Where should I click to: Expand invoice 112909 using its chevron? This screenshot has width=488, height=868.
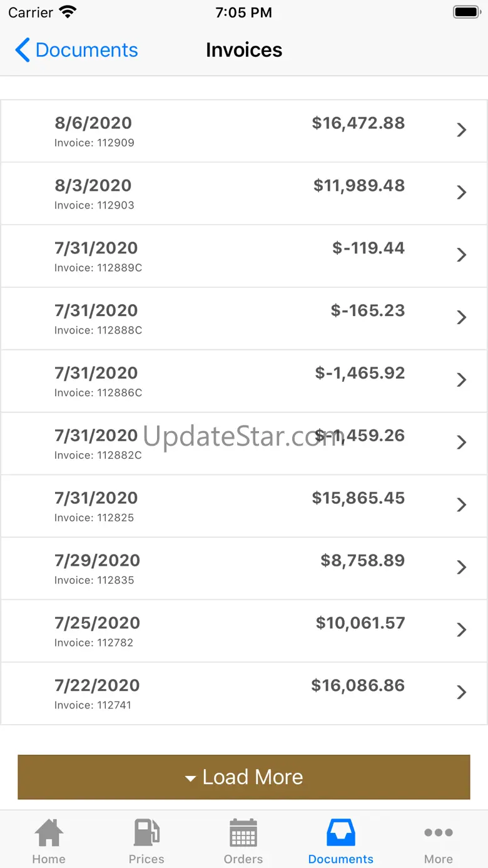pos(462,130)
